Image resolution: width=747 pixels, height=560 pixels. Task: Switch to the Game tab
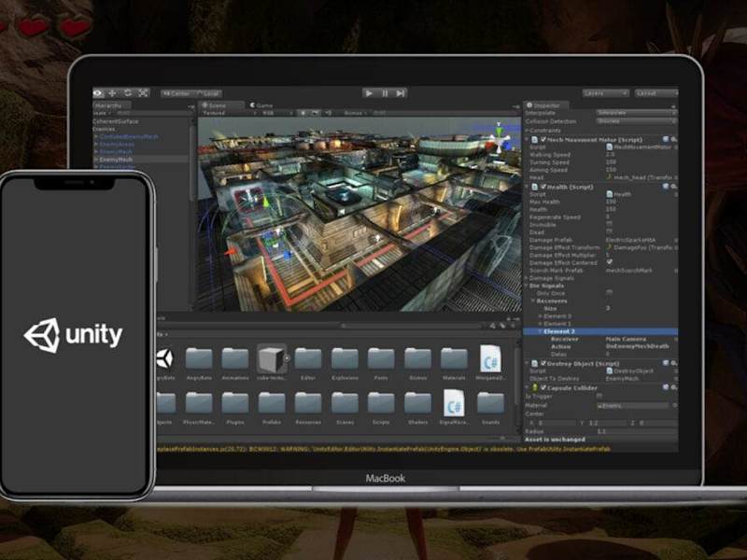click(261, 105)
